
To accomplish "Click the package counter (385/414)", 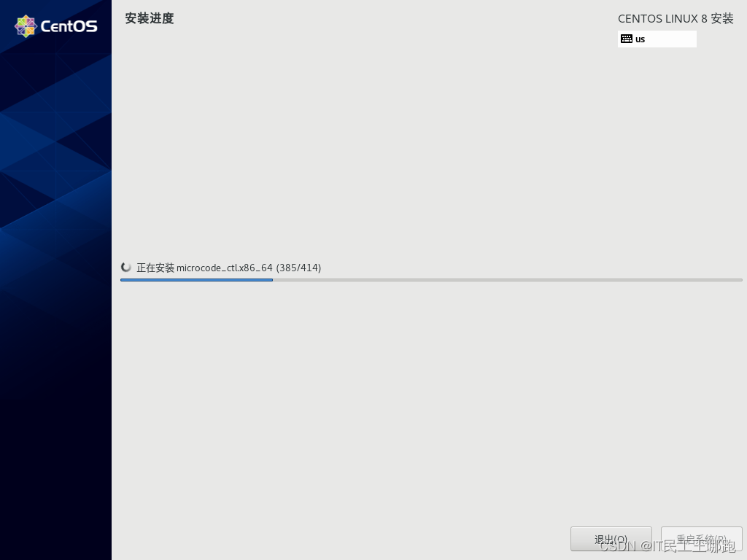I will point(298,268).
